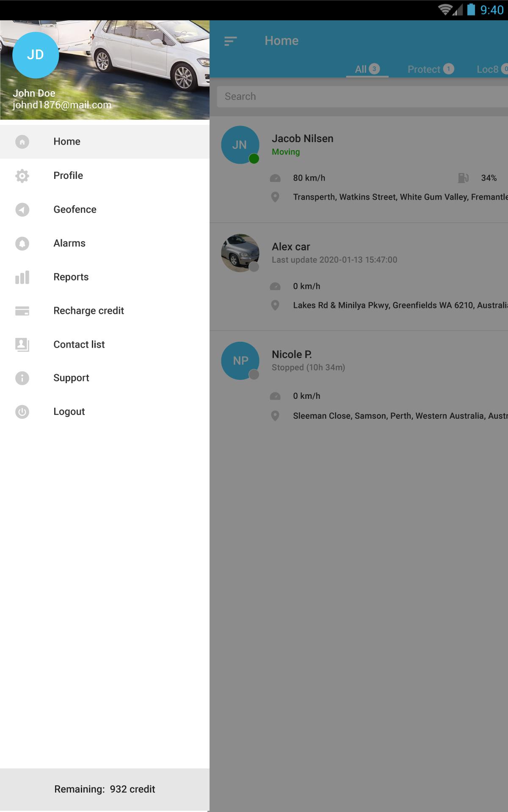Open the Geofence menu item
Image resolution: width=508 pixels, height=812 pixels.
[x=105, y=209]
